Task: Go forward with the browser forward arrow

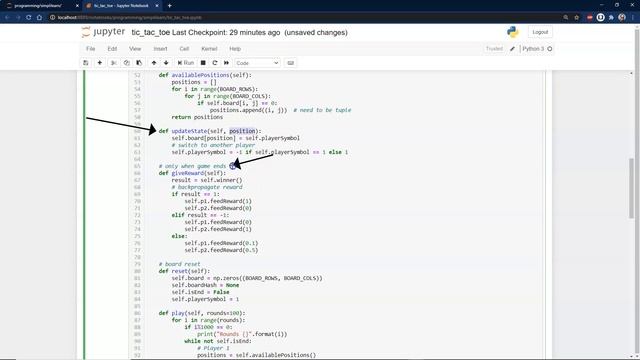Action: [18, 18]
